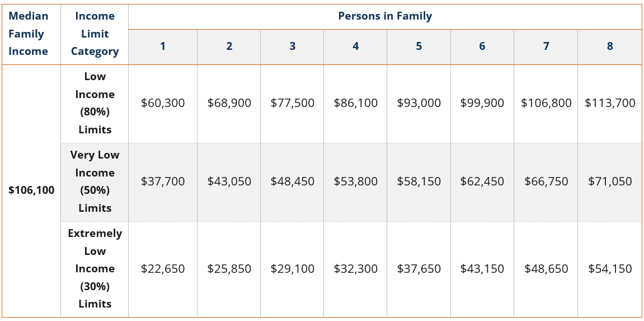Screen dimensions: 644x321
Task: Click the $106,100 median income value
Action: [31, 190]
